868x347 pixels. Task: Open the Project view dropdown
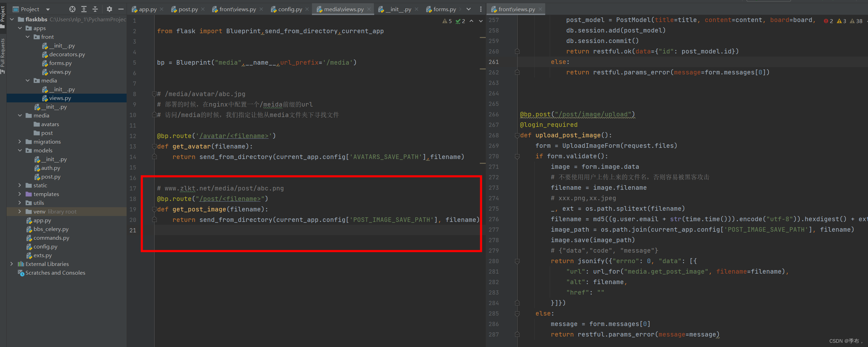(48, 9)
